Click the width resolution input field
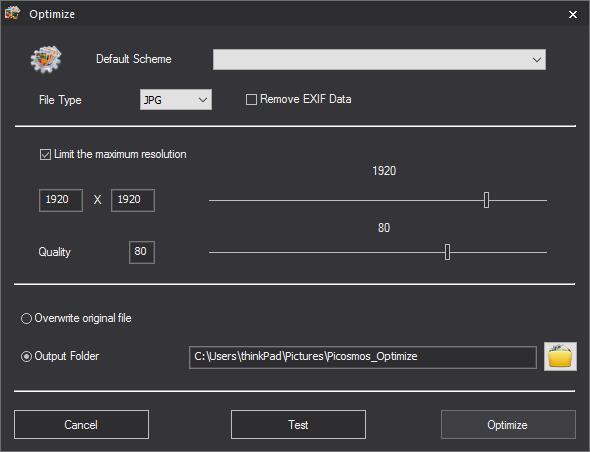The height and width of the screenshot is (452, 590). [x=61, y=200]
